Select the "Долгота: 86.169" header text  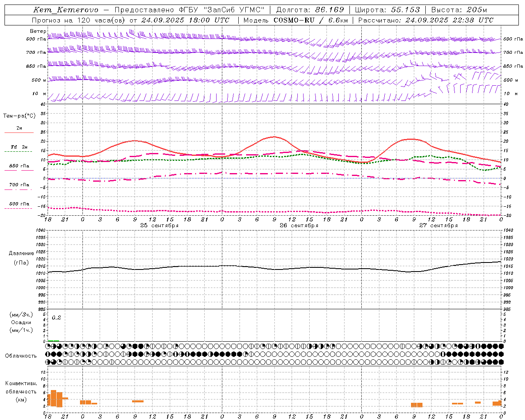(310, 10)
